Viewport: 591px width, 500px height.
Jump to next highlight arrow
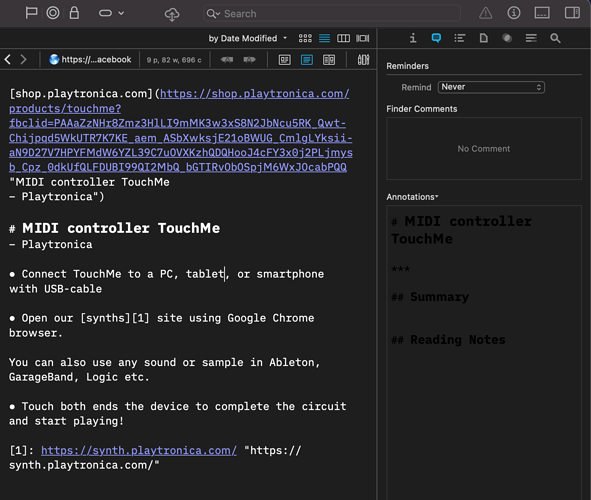(249, 60)
